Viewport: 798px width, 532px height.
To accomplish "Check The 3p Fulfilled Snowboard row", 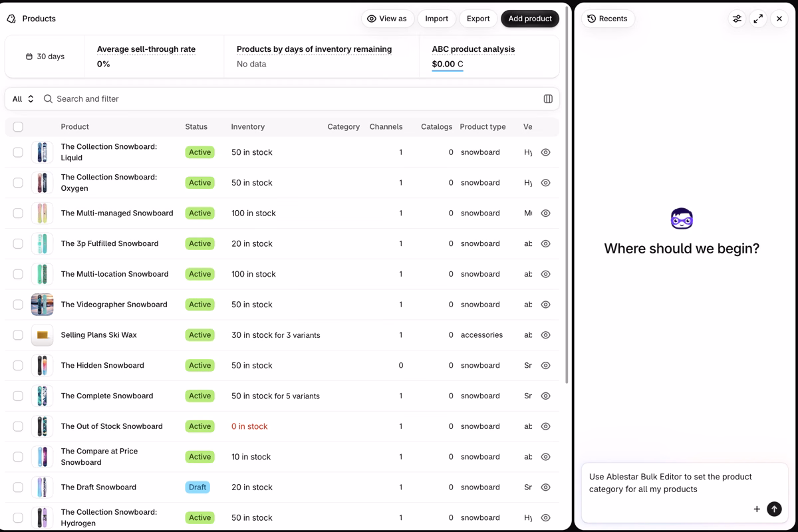I will pyautogui.click(x=18, y=243).
